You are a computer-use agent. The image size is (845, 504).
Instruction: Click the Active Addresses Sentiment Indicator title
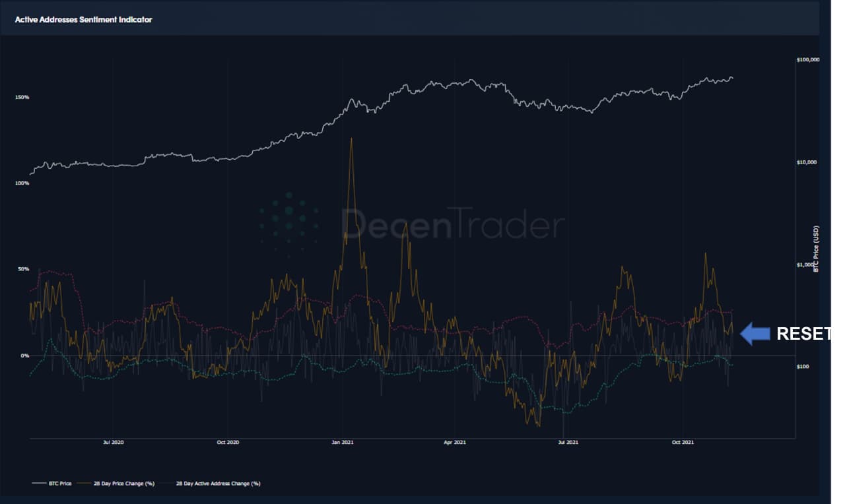coord(83,20)
